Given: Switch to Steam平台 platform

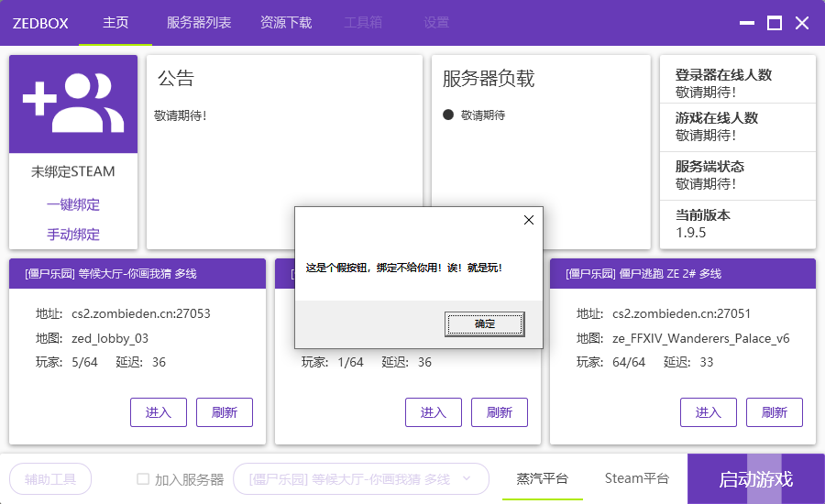Looking at the screenshot, I should (x=637, y=478).
